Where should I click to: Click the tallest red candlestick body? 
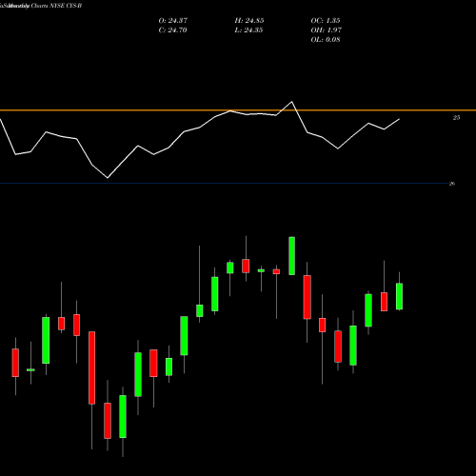pos(92,367)
